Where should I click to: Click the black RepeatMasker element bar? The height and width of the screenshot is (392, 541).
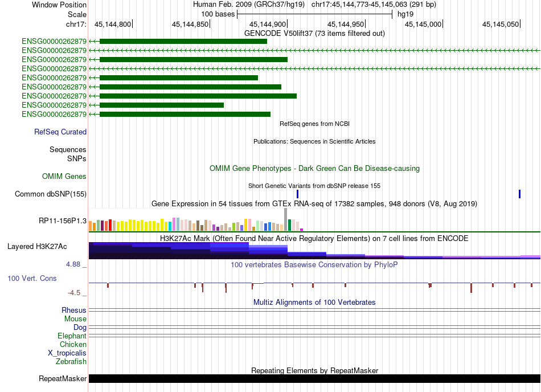(314, 378)
